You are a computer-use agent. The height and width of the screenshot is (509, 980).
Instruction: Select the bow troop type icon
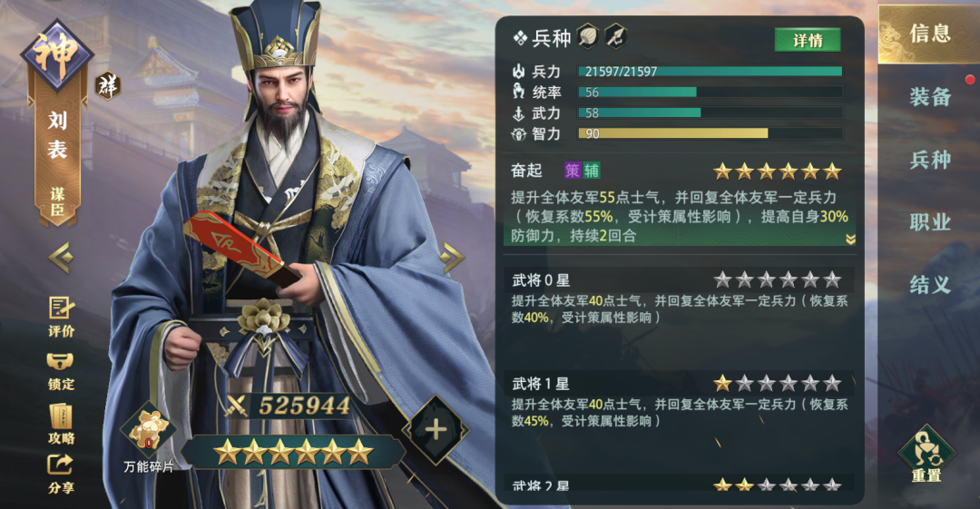615,37
